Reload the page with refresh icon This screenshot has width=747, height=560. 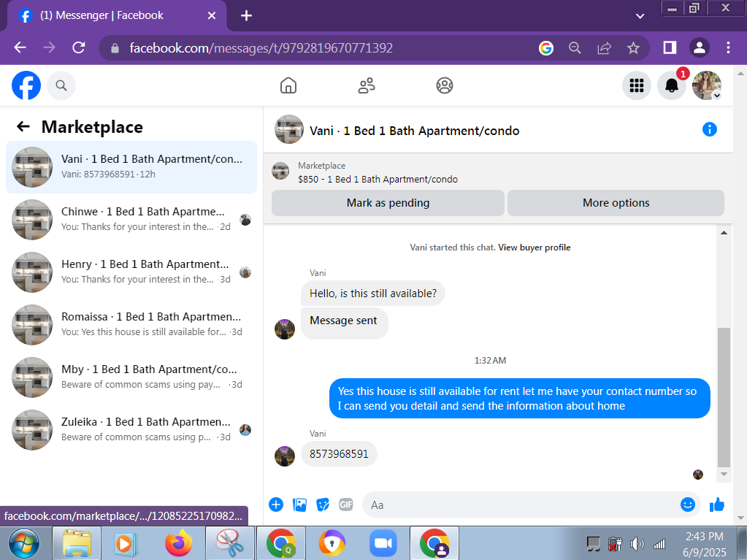pyautogui.click(x=79, y=47)
